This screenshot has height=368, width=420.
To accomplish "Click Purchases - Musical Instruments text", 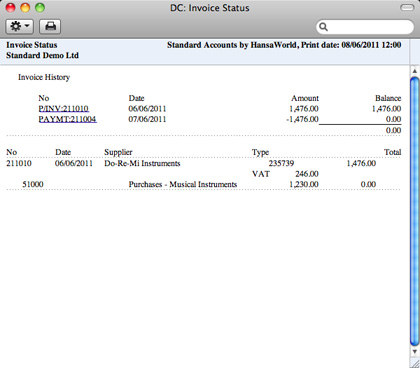I will coord(183,184).
